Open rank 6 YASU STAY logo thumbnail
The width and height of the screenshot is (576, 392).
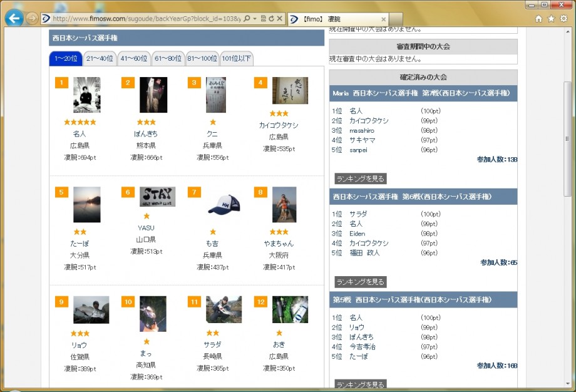click(x=157, y=197)
